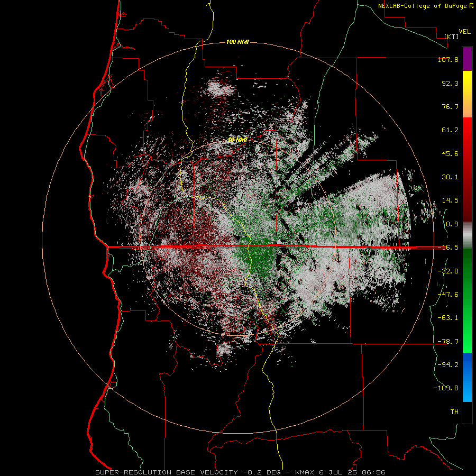Click the -109.8 velocity scale value
Viewport: 476px width, 476px height.
click(446, 388)
